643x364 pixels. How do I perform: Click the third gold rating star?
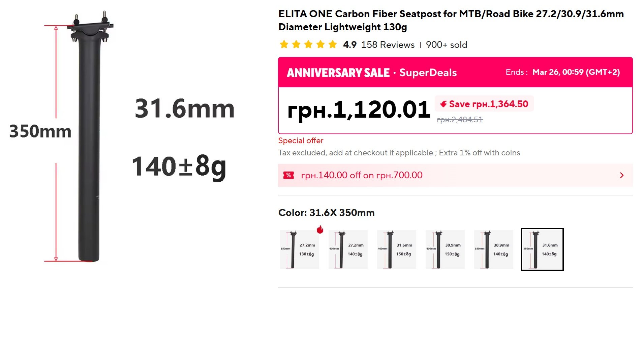[308, 44]
